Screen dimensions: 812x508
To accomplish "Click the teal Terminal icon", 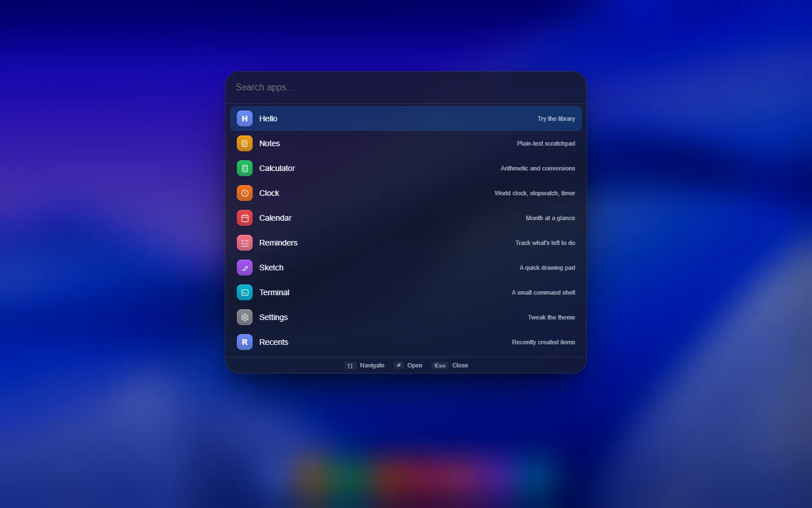I will (245, 292).
